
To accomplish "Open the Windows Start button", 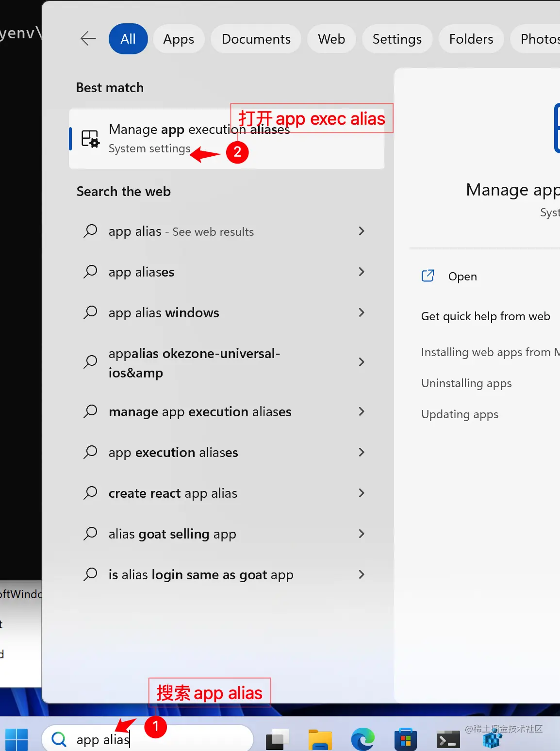I will [x=16, y=739].
